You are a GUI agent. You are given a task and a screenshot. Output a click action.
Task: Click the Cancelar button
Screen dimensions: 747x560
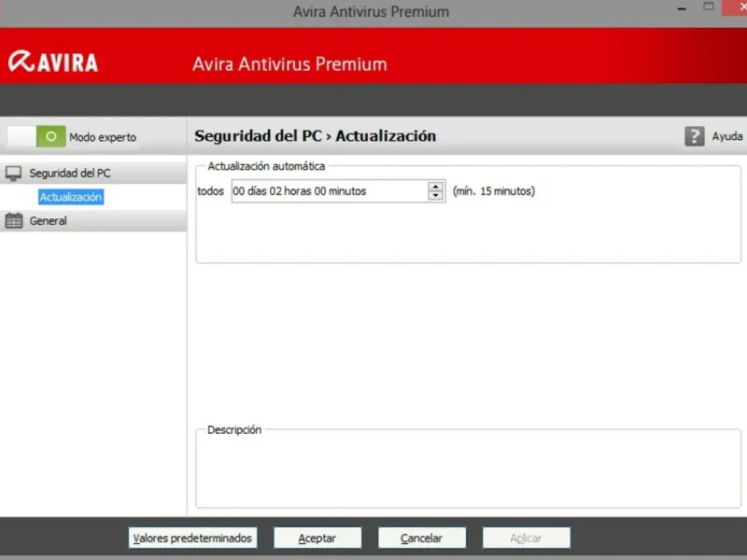pos(422,539)
